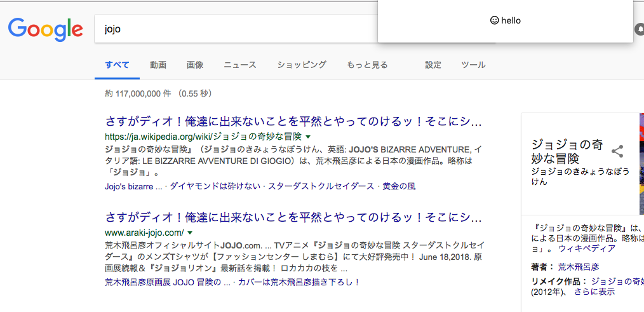Viewport: 644px width, 312px height.
Task: Click the ツール button
Action: coord(474,65)
